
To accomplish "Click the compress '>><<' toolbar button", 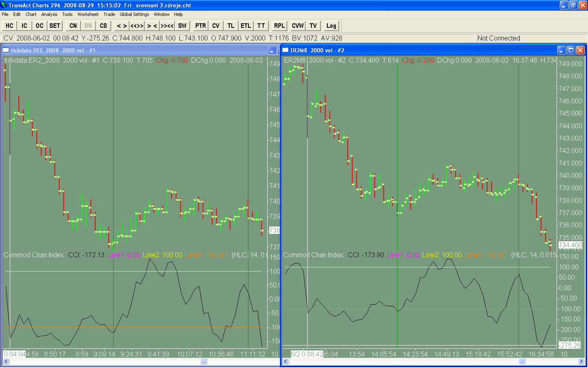I will pyautogui.click(x=167, y=26).
